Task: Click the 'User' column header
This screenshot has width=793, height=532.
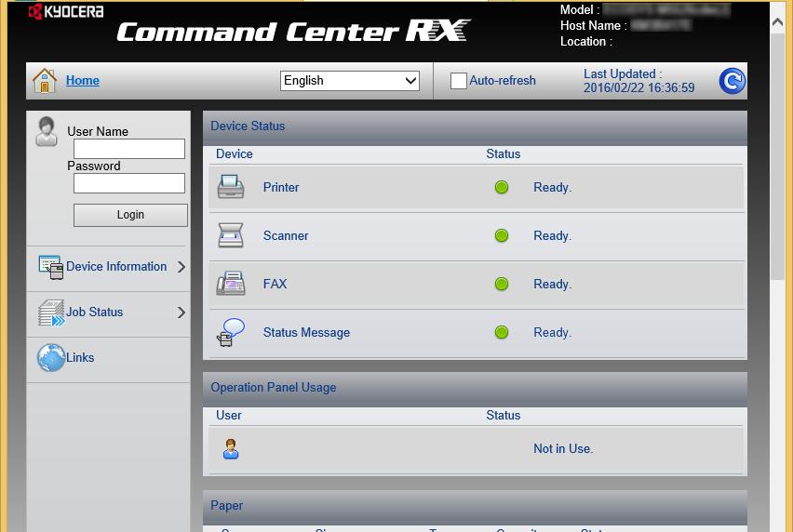Action: [x=229, y=416]
